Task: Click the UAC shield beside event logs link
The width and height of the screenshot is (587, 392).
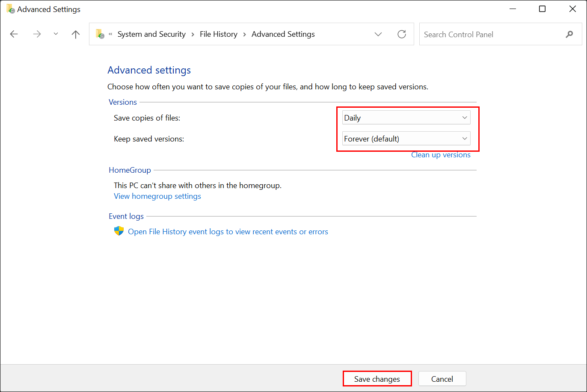Action: tap(119, 231)
